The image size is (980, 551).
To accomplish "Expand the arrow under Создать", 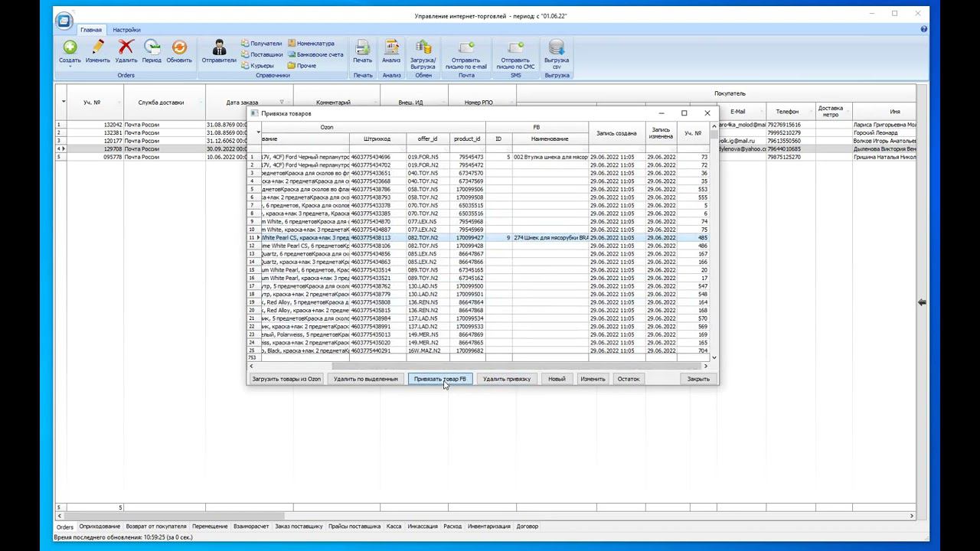I will click(70, 67).
